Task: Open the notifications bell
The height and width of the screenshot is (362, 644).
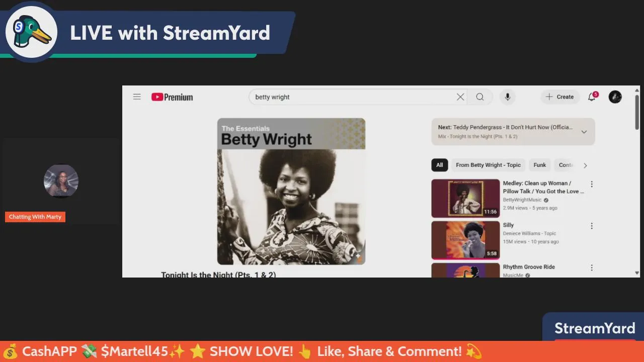Action: click(x=592, y=97)
